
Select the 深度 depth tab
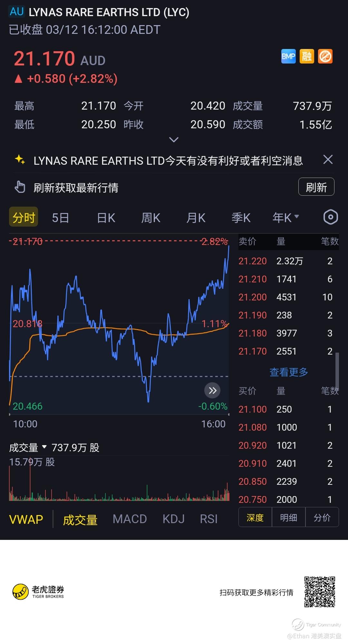[255, 518]
